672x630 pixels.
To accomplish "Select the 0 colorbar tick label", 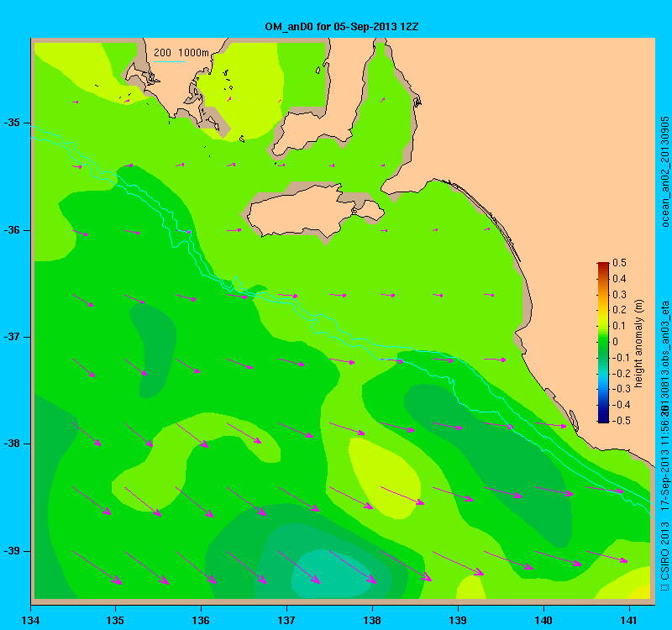I will (616, 342).
